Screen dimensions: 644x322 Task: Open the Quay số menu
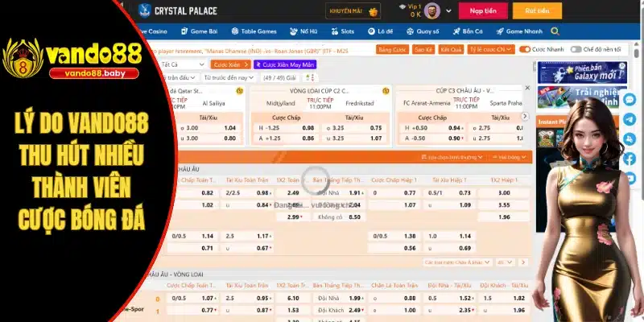point(423,31)
